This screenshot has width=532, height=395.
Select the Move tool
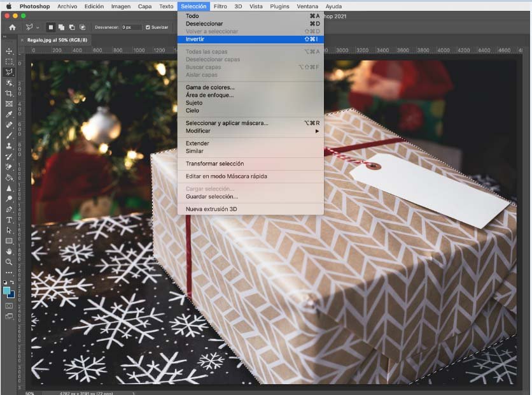pos(9,51)
